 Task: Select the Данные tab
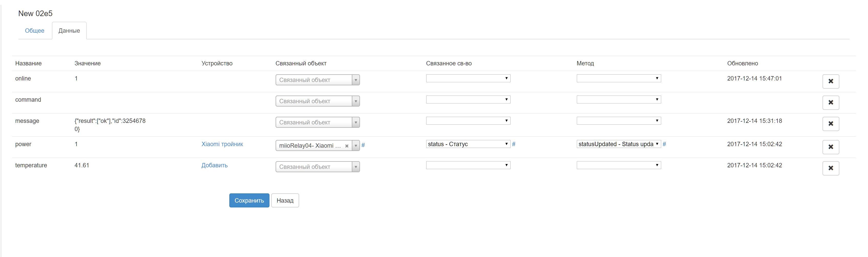point(69,31)
